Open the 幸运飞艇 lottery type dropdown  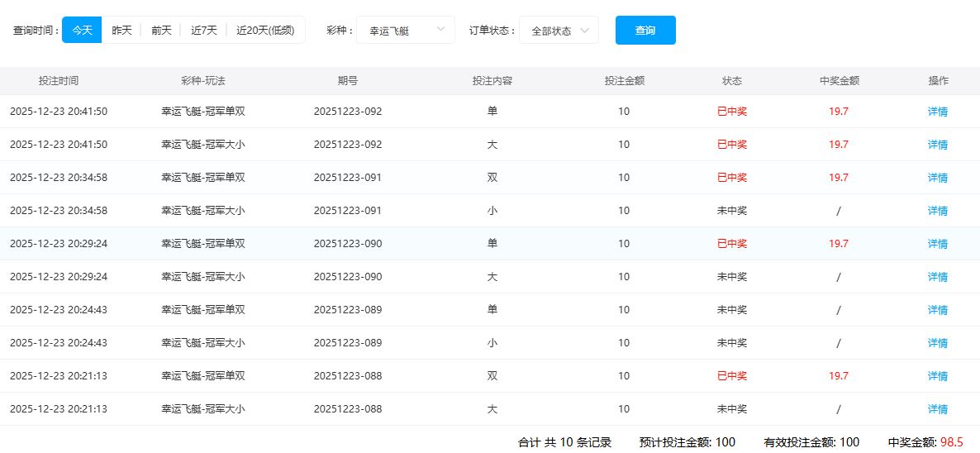(x=405, y=31)
